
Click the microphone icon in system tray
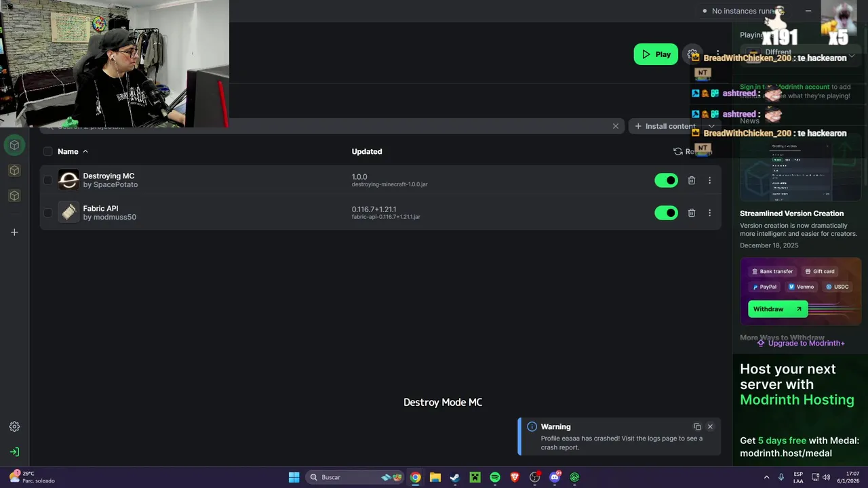point(781,477)
